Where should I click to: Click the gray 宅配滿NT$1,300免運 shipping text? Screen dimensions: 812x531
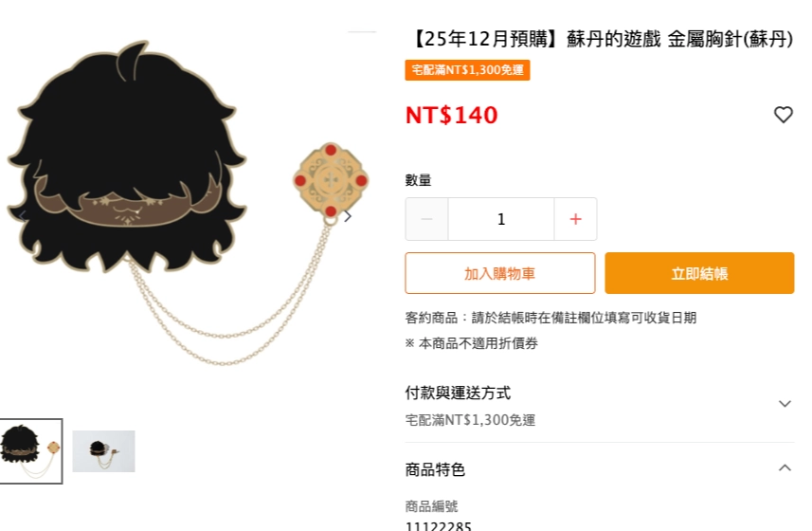(x=470, y=420)
